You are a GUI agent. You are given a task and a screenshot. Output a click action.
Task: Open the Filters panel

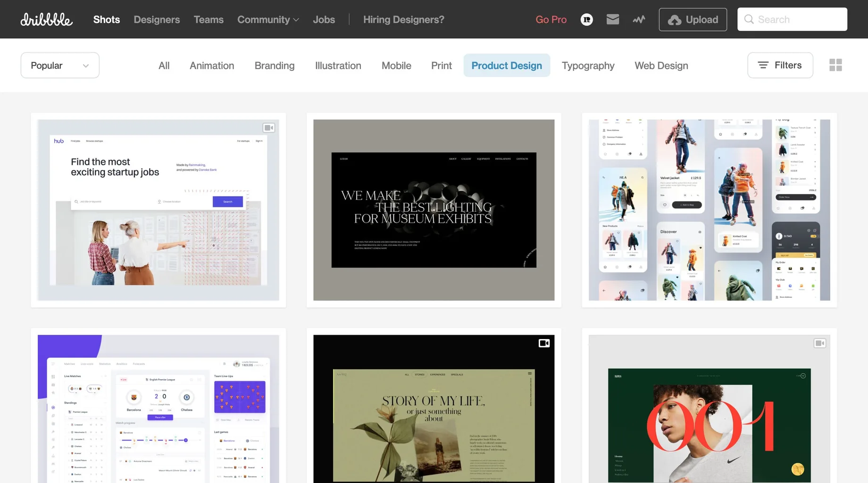click(x=780, y=65)
